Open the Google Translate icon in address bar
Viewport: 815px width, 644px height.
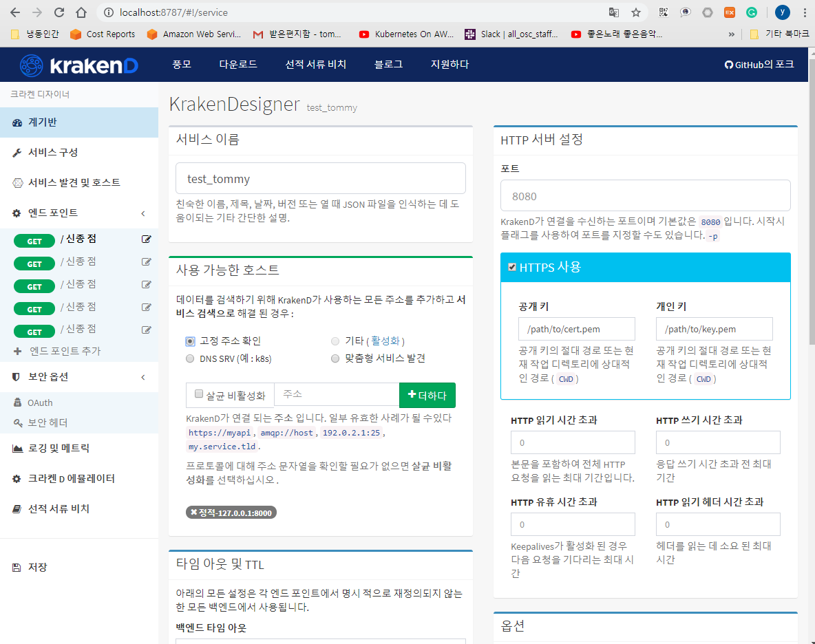pos(614,12)
